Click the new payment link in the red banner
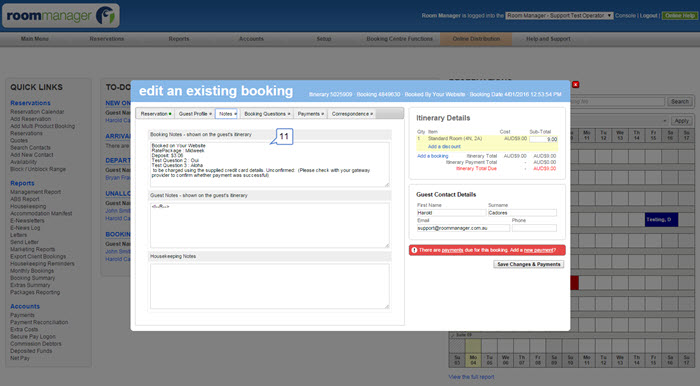This screenshot has height=386, width=700. [x=538, y=250]
